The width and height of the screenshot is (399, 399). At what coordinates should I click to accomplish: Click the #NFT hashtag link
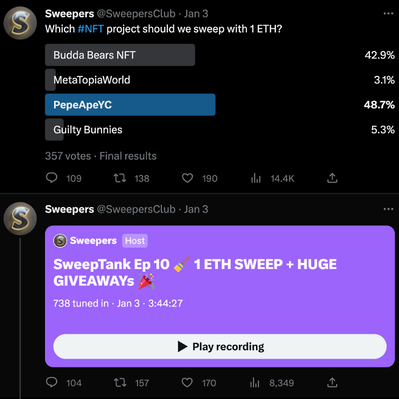pyautogui.click(x=91, y=29)
